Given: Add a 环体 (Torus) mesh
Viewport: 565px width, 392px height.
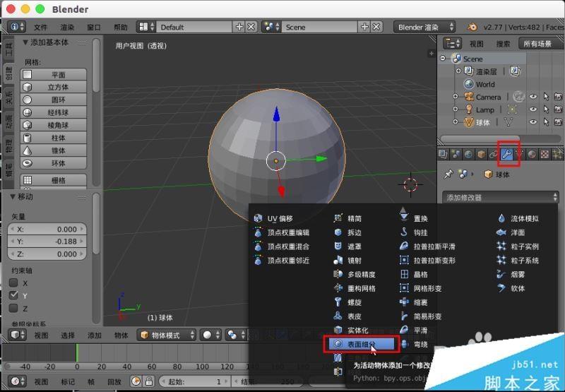Looking at the screenshot, I should click(54, 163).
